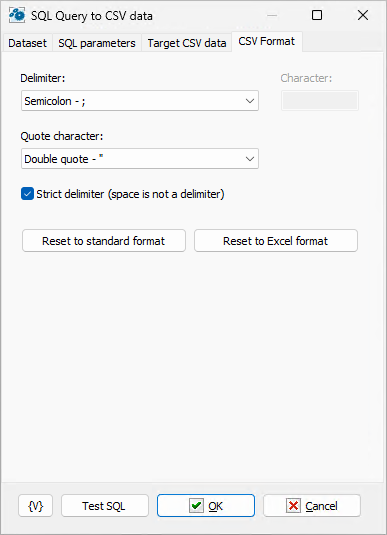
Task: Select the CSV Format tab
Action: tap(267, 42)
